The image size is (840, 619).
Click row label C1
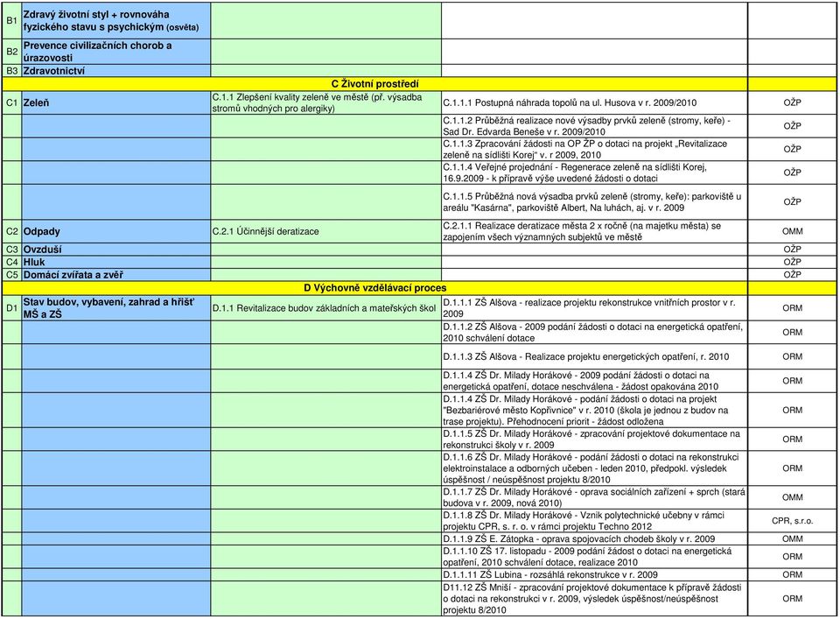click(x=11, y=103)
